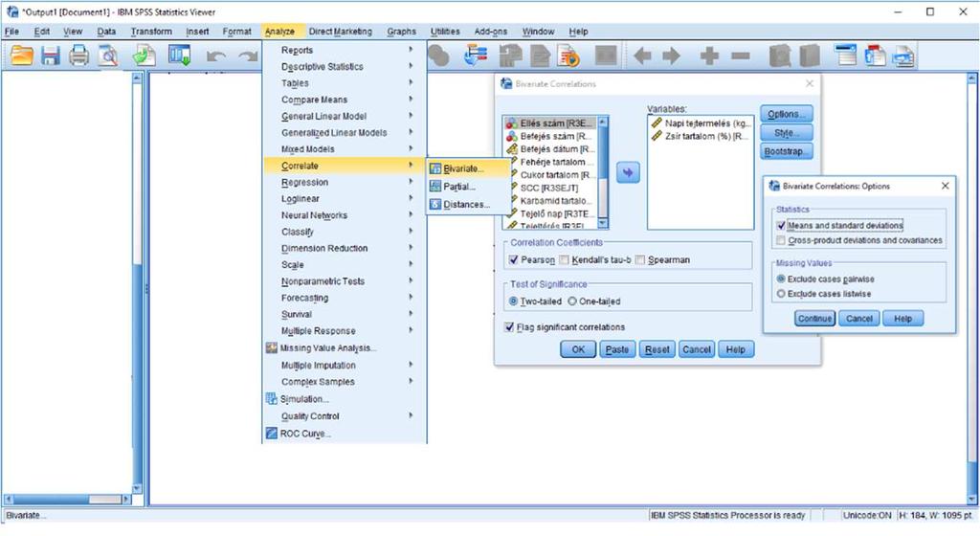Click the Save document toolbar icon
This screenshot has width=980, height=536.
pyautogui.click(x=51, y=56)
